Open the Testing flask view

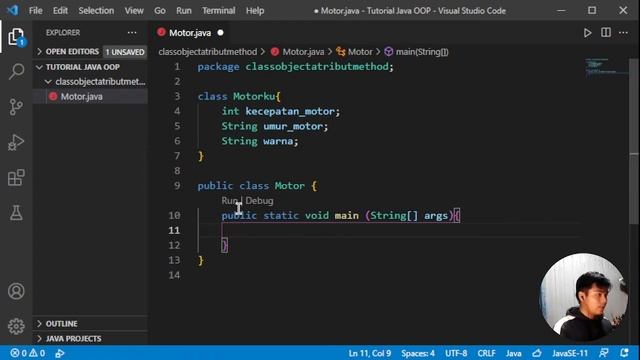tap(16, 213)
